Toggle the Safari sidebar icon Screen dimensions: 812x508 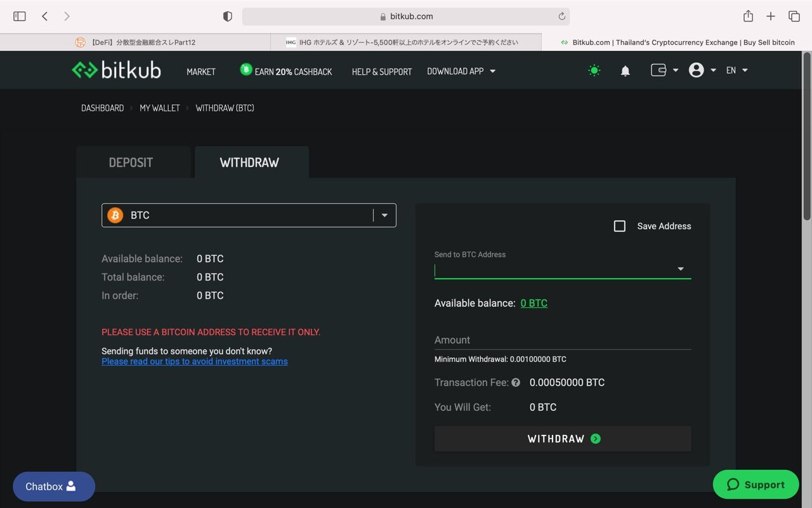coord(20,17)
